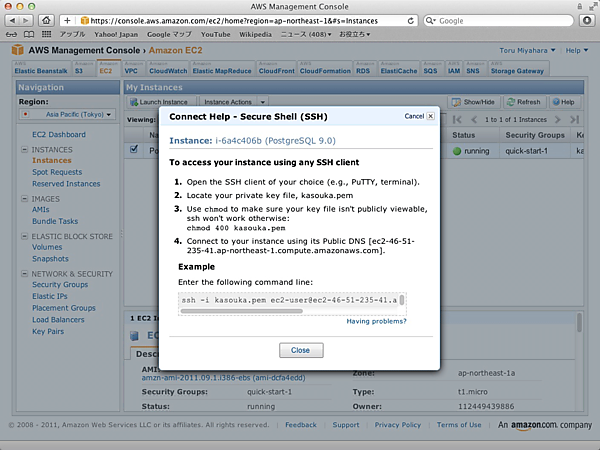Click the AWS orange cube logo
The width and height of the screenshot is (600, 450).
(18, 50)
